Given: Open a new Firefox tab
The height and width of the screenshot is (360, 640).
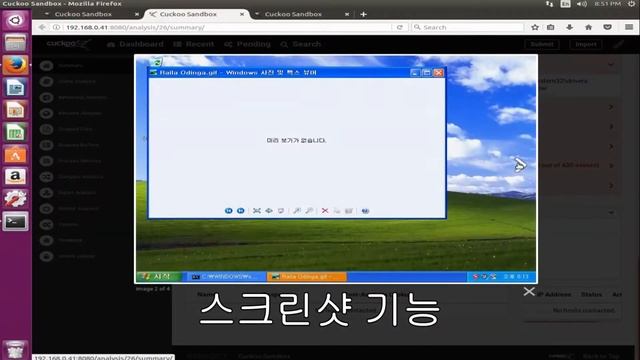Looking at the screenshot, I should 363,14.
